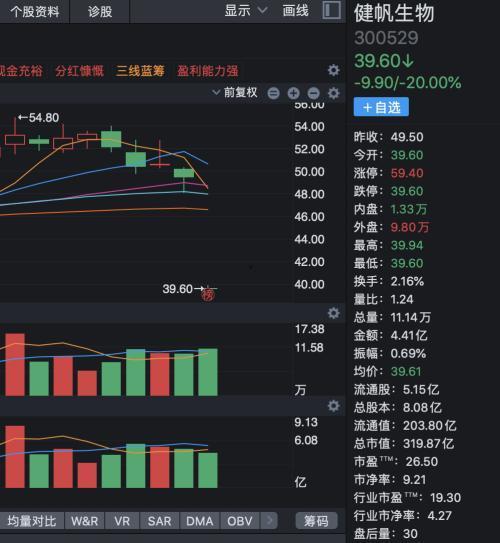Click the 总市值 319.87亿 row
The height and width of the screenshot is (543, 500).
404,443
